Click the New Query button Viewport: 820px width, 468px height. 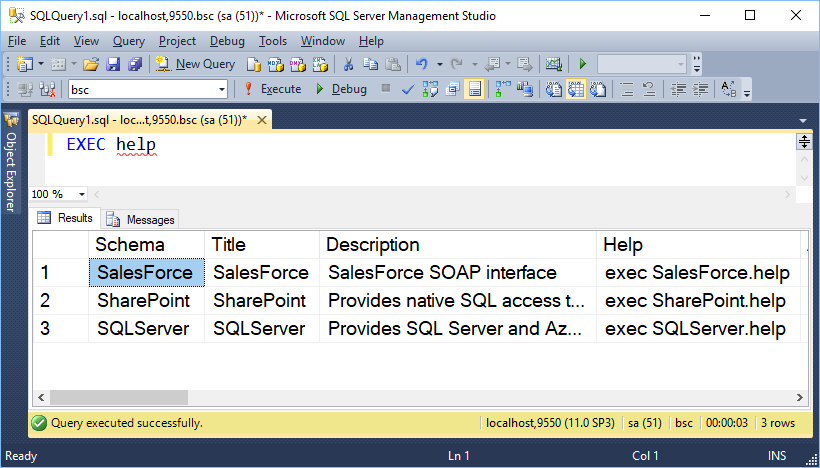tap(197, 64)
